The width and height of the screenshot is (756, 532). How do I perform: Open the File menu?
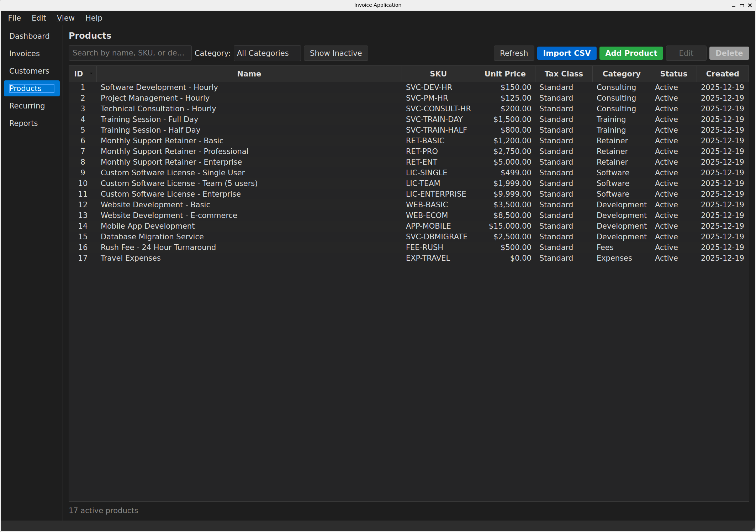(14, 18)
